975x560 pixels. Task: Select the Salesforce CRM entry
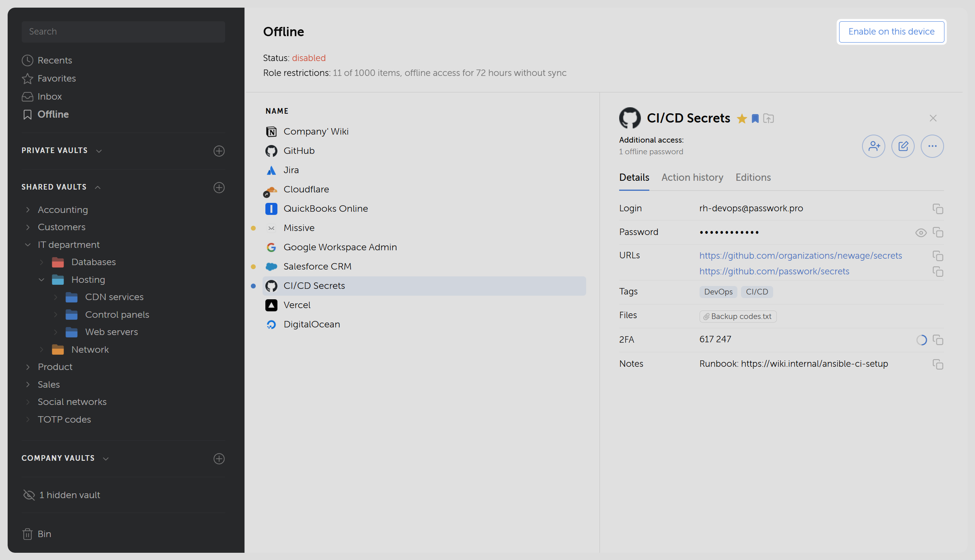424,266
